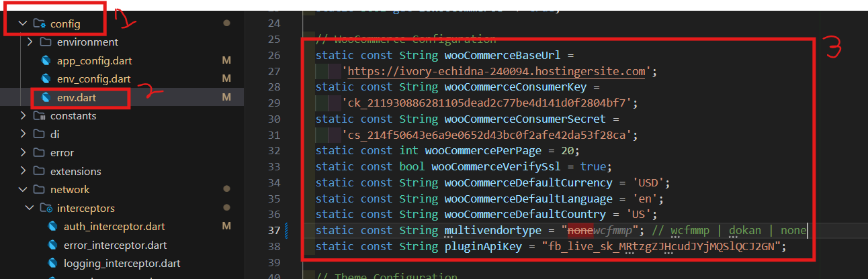Select the interceptors folder name
The height and width of the screenshot is (279, 868).
coord(86,208)
